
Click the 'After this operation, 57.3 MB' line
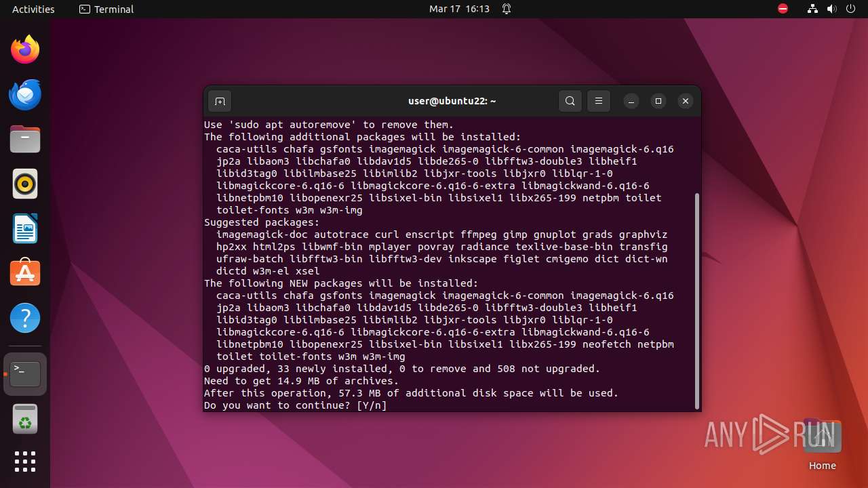click(411, 393)
